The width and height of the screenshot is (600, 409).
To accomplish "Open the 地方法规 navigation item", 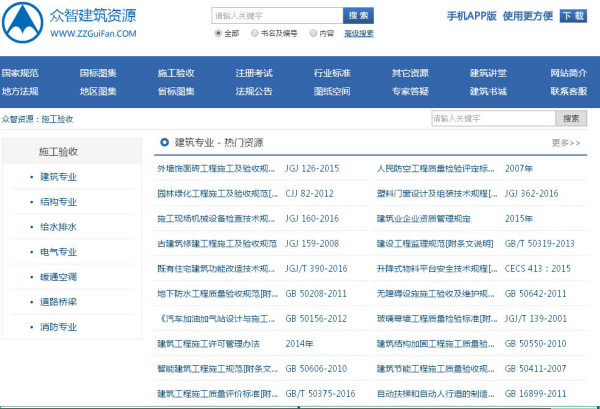I will [20, 91].
